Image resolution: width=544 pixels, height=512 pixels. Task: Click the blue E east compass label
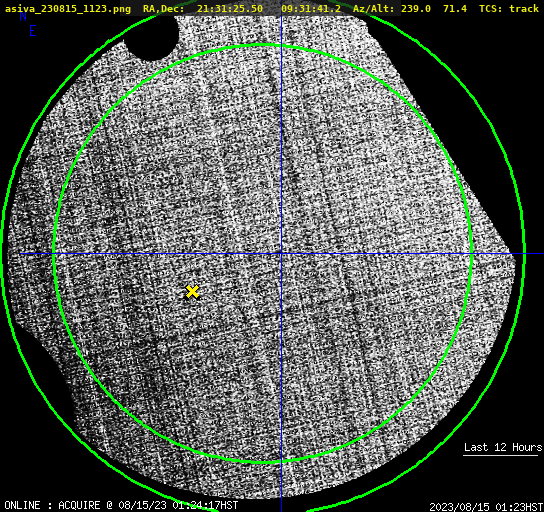pyautogui.click(x=33, y=31)
